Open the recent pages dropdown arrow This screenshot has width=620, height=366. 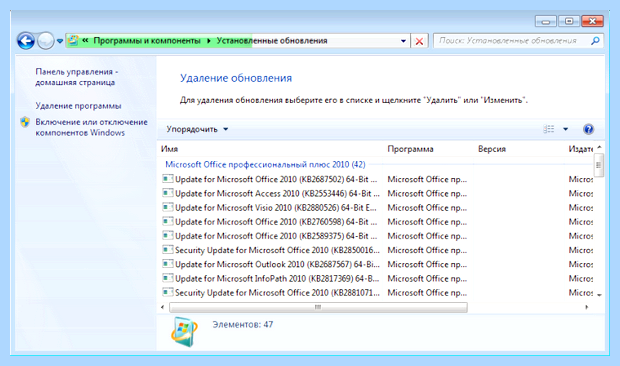pyautogui.click(x=60, y=41)
